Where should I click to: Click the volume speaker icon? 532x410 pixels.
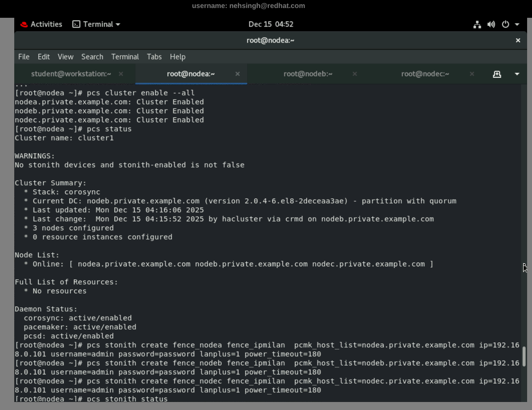[x=491, y=24]
